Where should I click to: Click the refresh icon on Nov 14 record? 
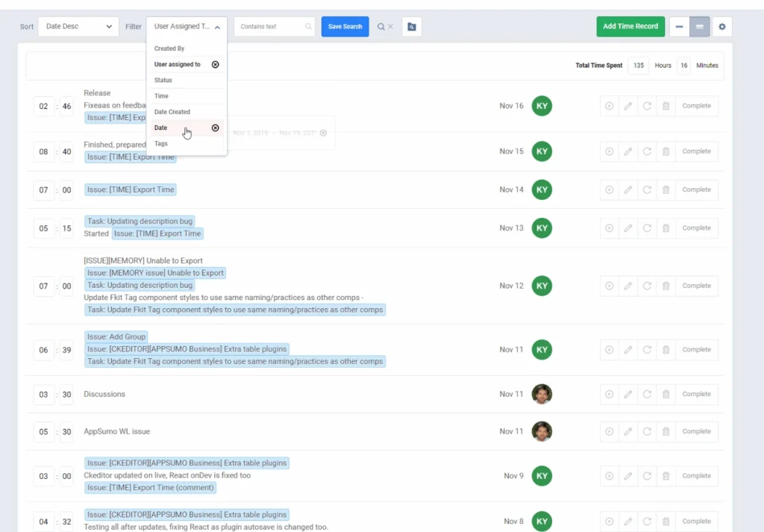point(647,190)
